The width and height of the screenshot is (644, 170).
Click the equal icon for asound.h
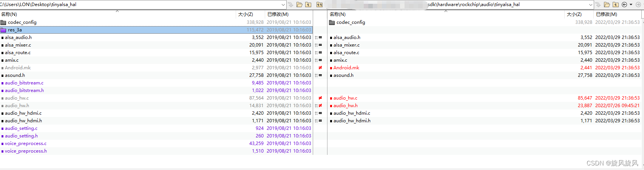click(320, 75)
